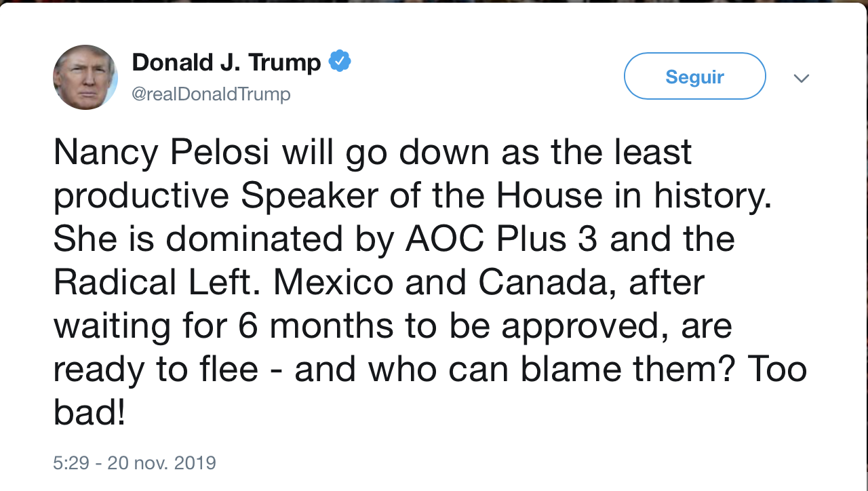Select Trump's circular avatar image
This screenshot has width=868, height=491.
coord(85,77)
